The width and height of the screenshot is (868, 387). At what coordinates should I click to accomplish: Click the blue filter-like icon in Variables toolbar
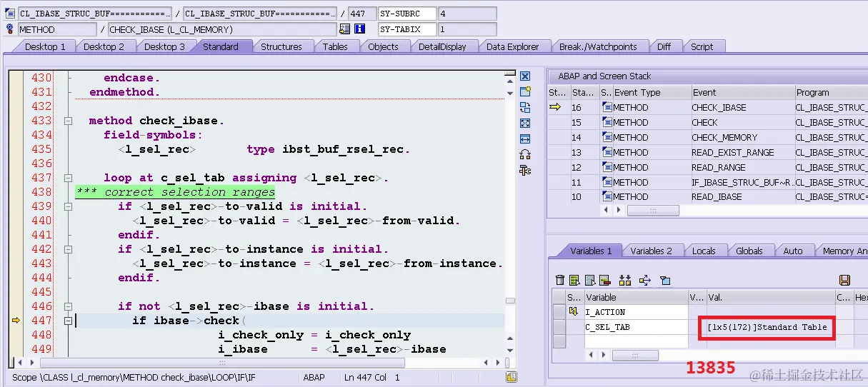(665, 280)
